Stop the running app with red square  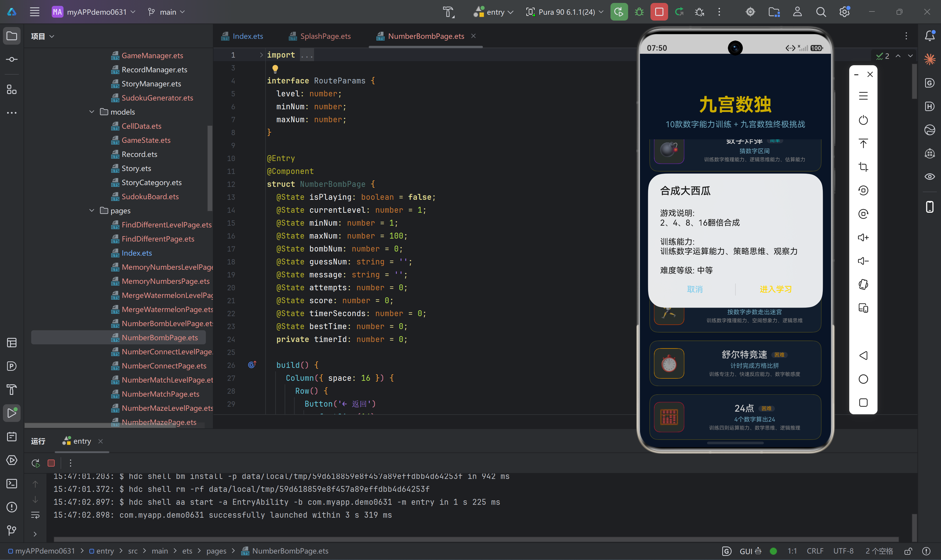coord(659,12)
